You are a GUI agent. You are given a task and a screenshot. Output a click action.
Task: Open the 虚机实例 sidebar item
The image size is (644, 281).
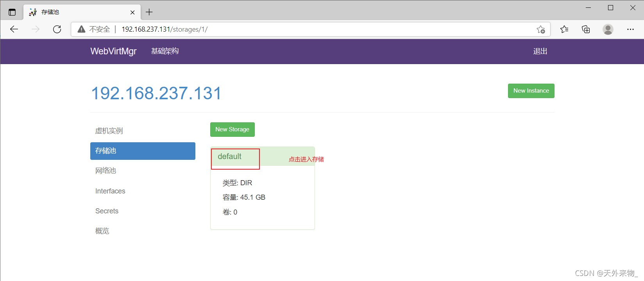click(143, 131)
